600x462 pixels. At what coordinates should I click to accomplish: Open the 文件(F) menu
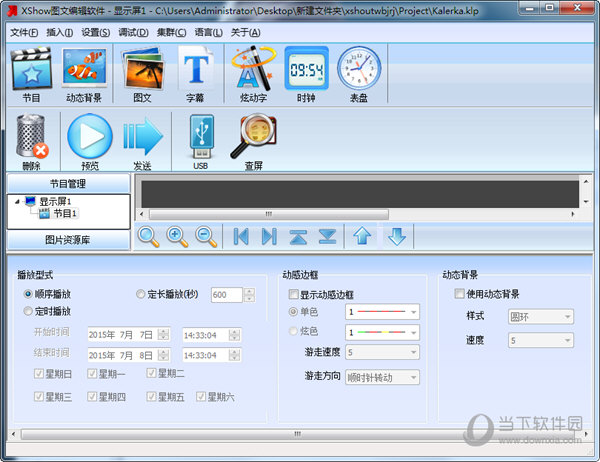click(x=23, y=32)
